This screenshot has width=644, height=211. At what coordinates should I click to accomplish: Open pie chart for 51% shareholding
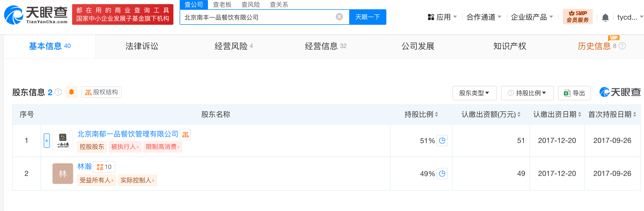pos(442,141)
